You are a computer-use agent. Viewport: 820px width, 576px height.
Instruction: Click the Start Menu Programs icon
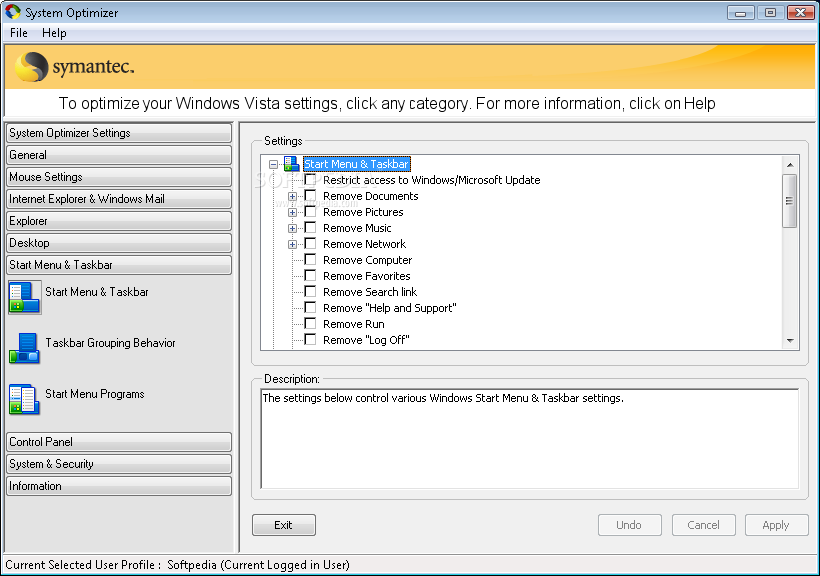click(24, 399)
